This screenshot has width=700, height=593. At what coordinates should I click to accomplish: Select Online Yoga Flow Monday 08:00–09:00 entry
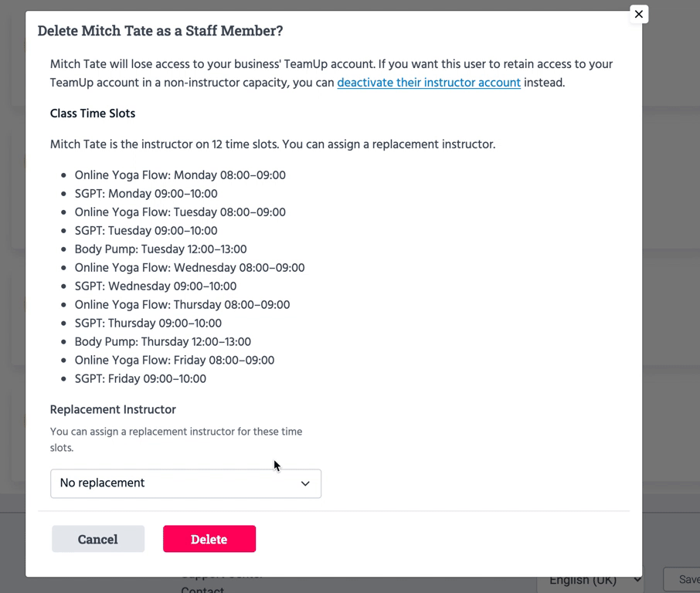180,175
